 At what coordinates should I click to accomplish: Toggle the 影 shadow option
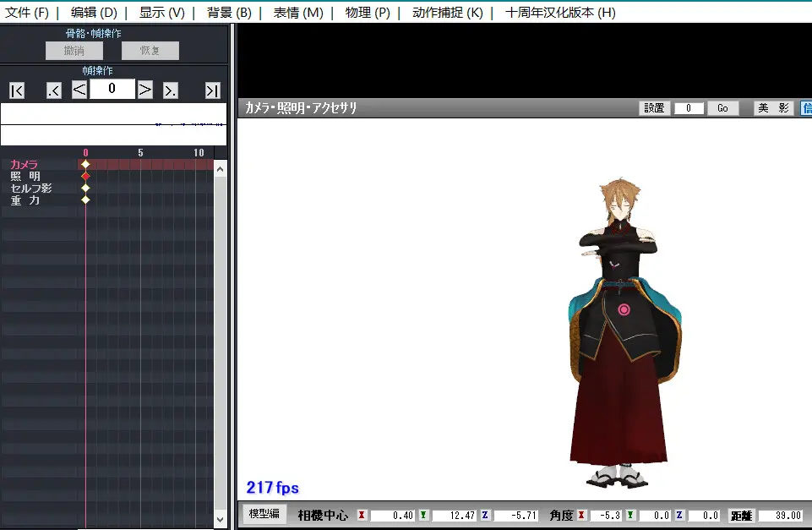coord(783,107)
